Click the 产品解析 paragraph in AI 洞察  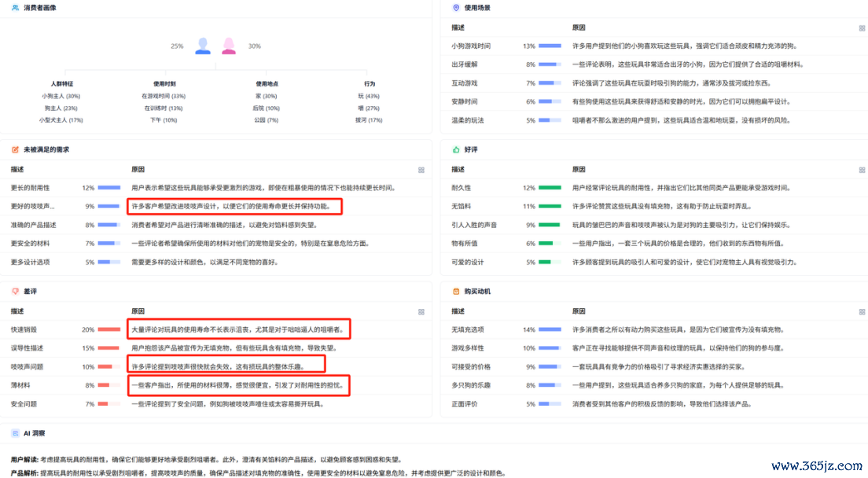point(259,473)
